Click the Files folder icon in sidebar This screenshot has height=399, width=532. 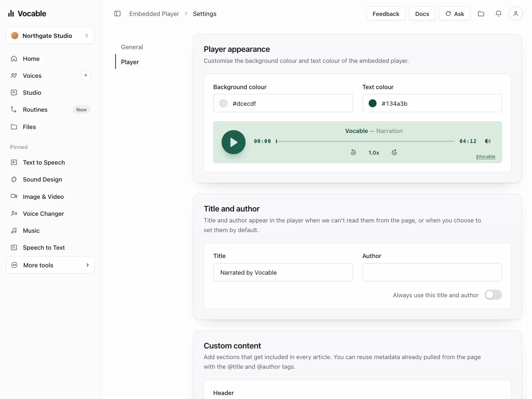coord(14,127)
